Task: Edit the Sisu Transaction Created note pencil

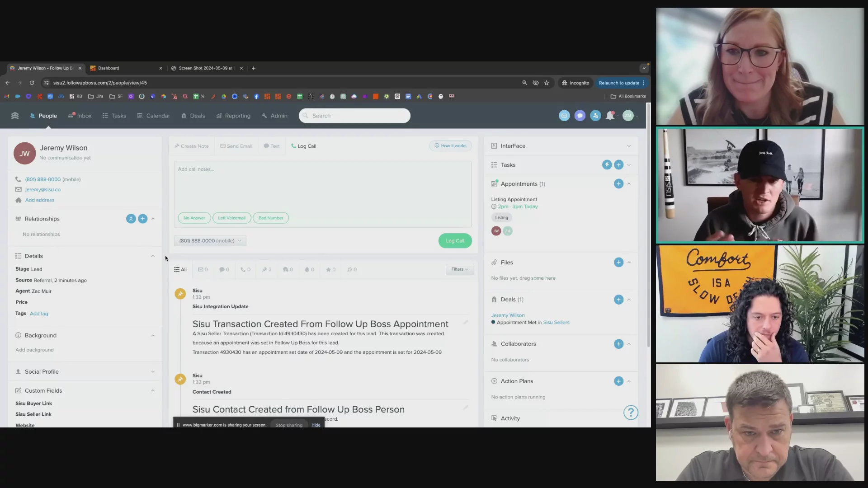Action: (466, 323)
